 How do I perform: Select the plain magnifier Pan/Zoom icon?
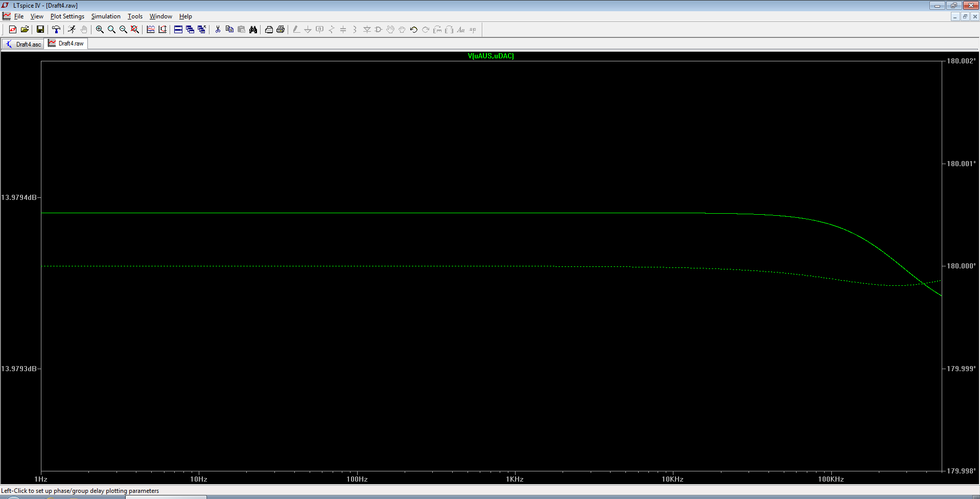click(111, 30)
